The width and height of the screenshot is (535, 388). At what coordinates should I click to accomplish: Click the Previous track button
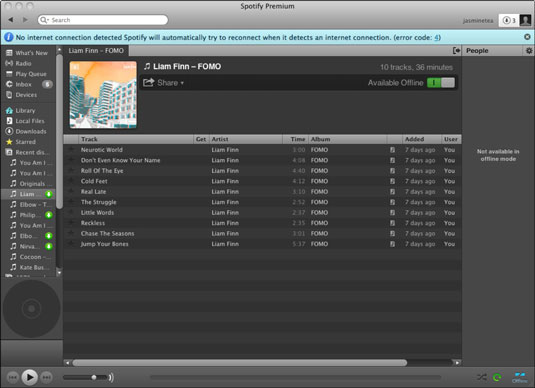tap(13, 377)
